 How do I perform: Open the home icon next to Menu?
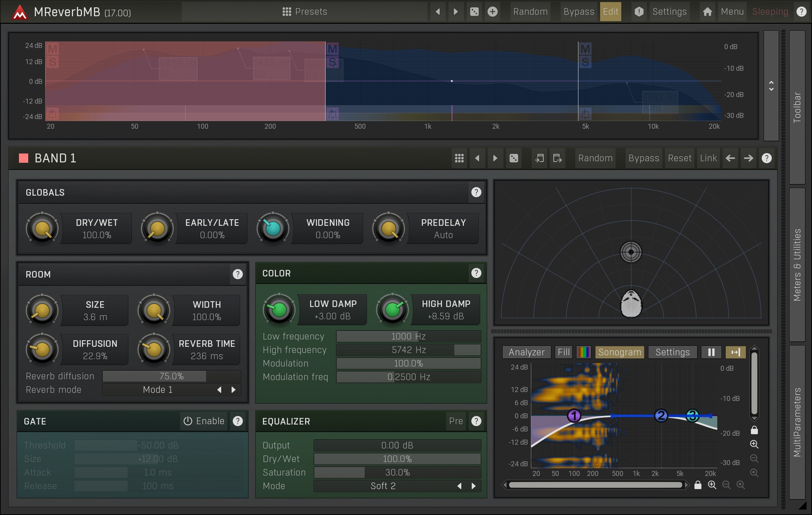tap(707, 12)
